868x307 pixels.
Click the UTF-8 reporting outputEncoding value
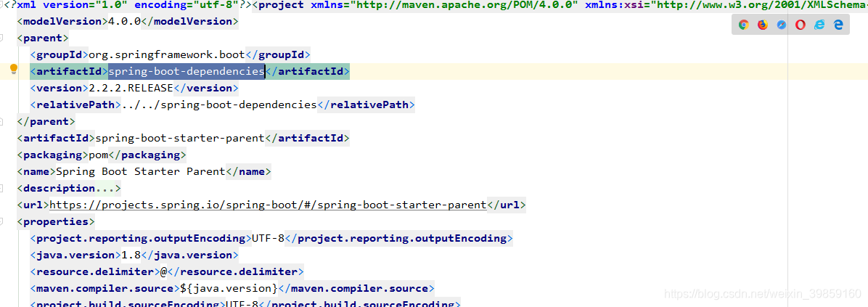tap(268, 238)
